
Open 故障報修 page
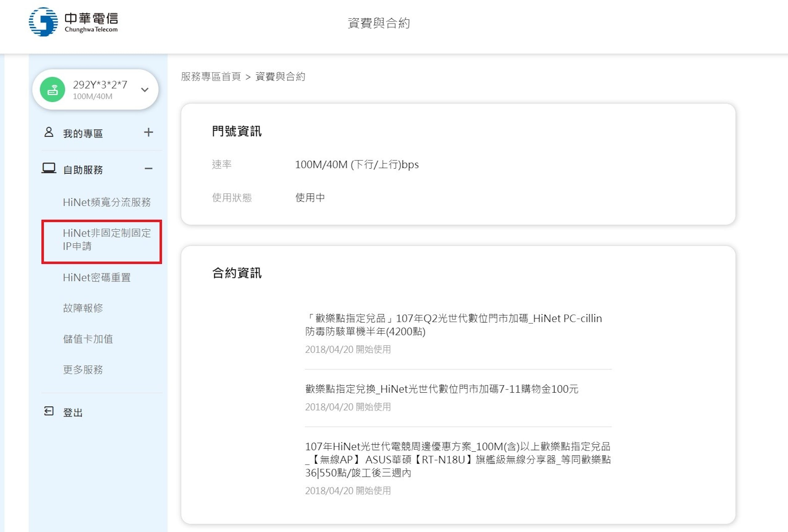click(x=83, y=308)
